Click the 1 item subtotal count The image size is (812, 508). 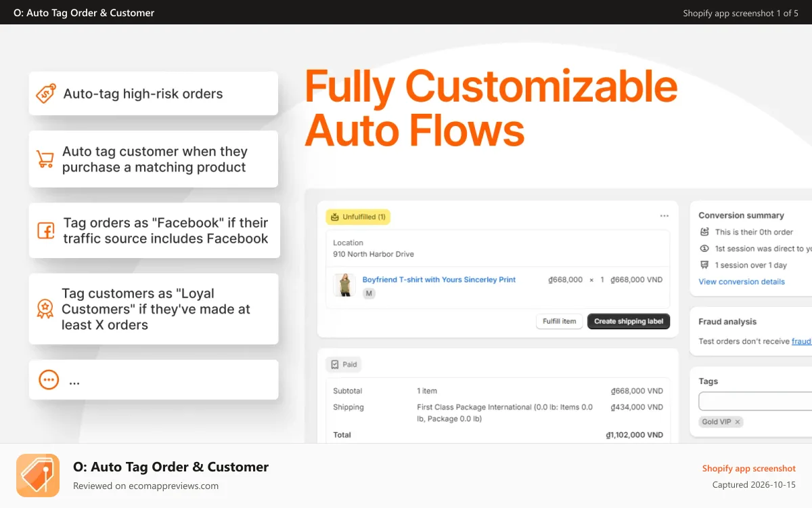[427, 391]
